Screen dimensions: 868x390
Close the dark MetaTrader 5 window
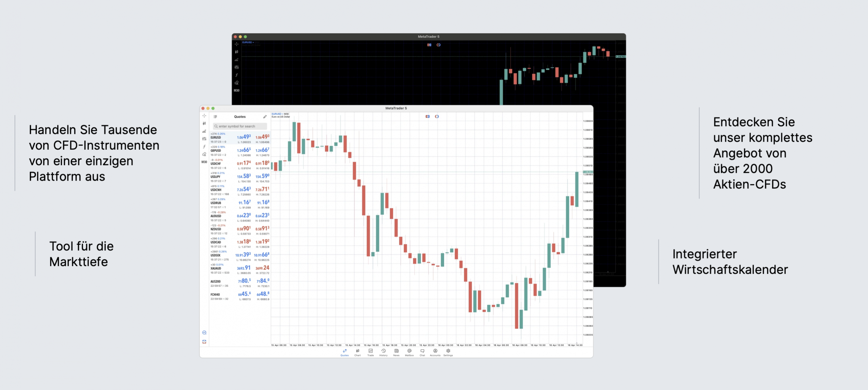click(x=235, y=37)
